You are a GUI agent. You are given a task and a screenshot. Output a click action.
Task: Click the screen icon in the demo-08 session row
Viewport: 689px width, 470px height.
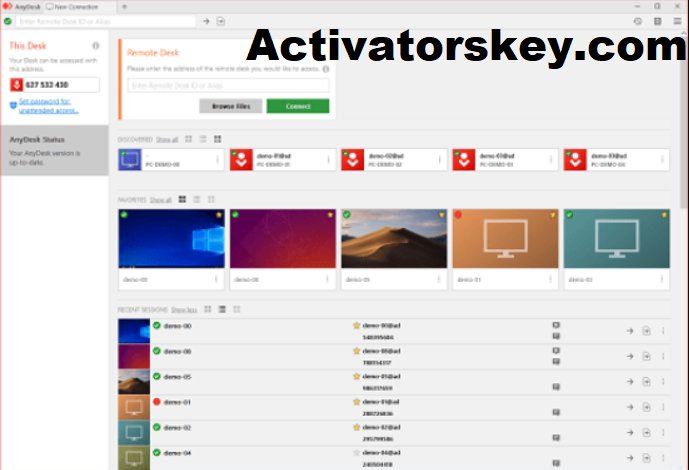tap(556, 351)
